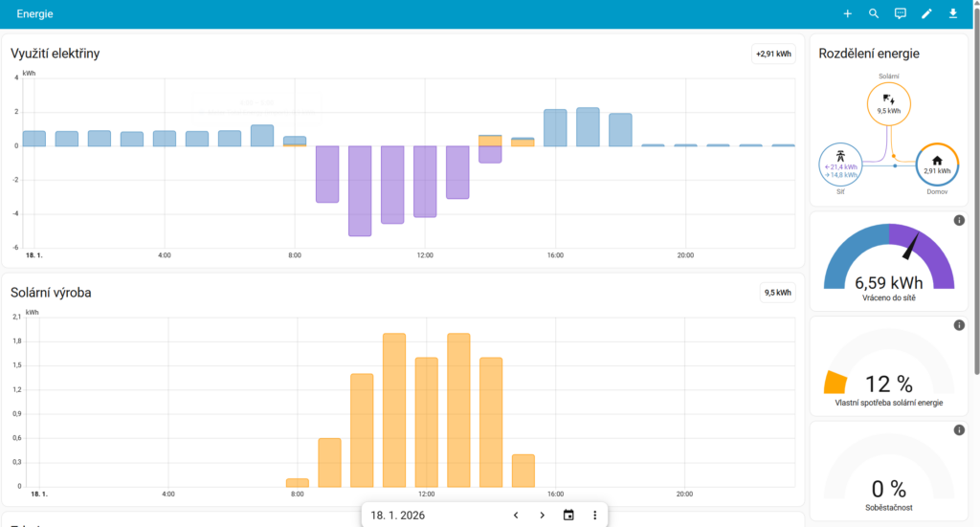Click the Solární node in energy distribution
This screenshot has width=980, height=527.
click(889, 104)
